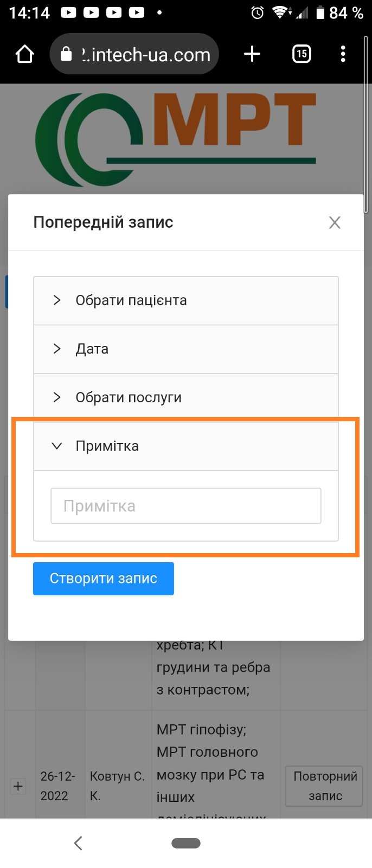Tap the browser home icon
Image resolution: width=372 pixels, height=868 pixels.
point(25,54)
